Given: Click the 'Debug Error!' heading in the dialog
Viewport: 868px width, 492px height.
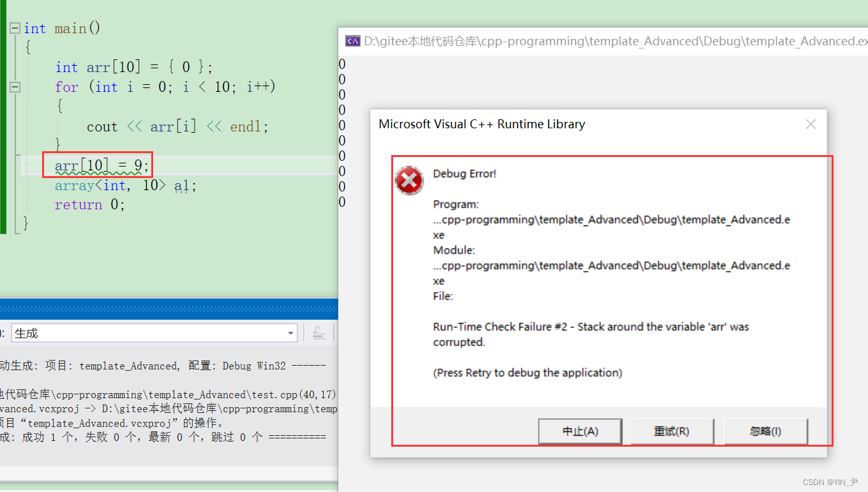Looking at the screenshot, I should point(465,174).
